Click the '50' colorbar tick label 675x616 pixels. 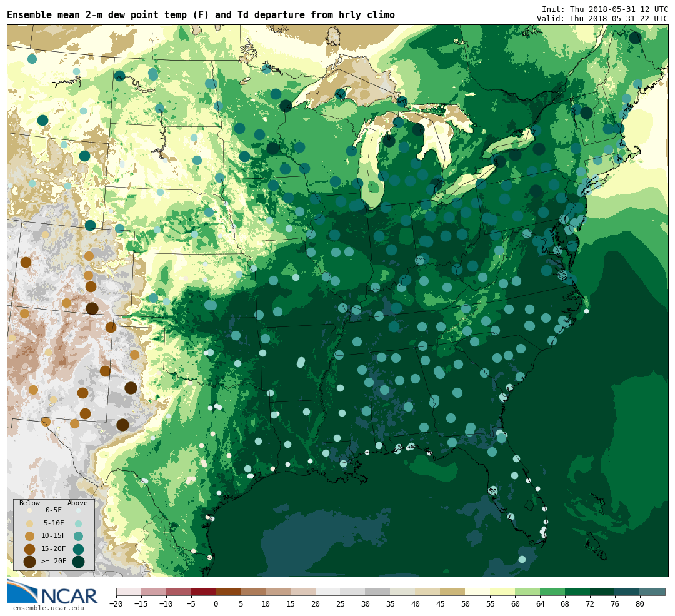coord(466,604)
